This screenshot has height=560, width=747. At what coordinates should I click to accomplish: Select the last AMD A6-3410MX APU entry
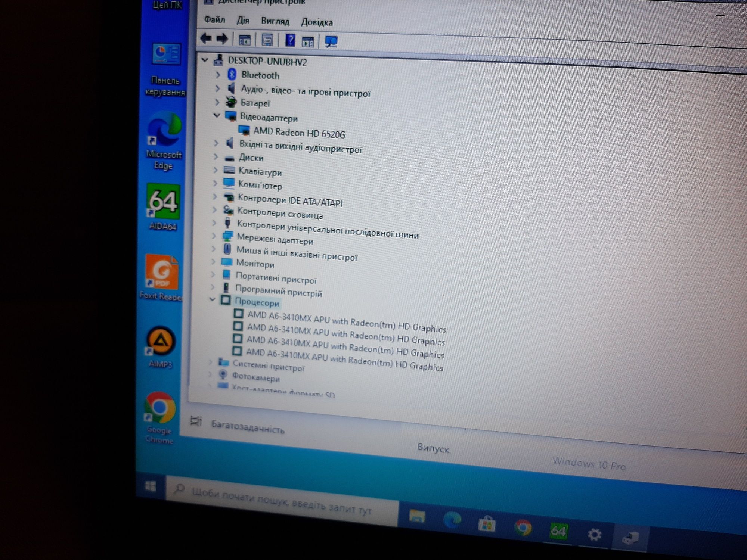point(344,360)
